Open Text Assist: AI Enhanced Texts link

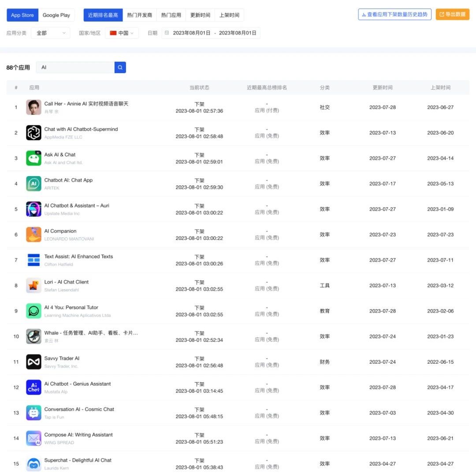(78, 257)
